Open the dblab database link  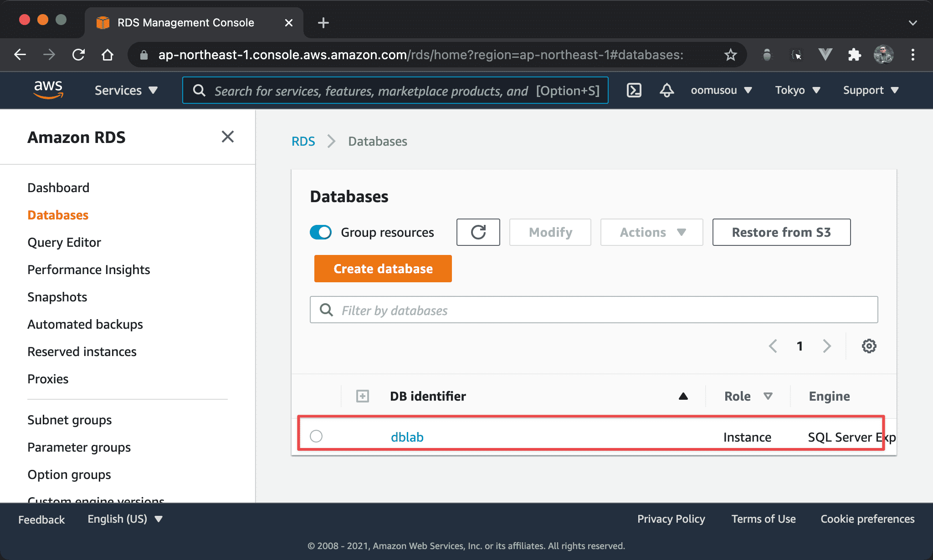pyautogui.click(x=407, y=437)
